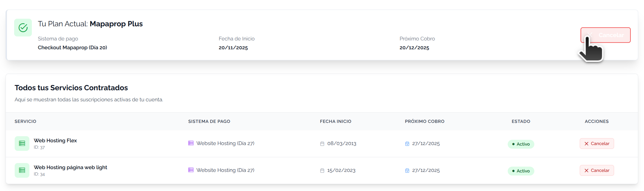Viewport: 644px width, 191px height.
Task: Click the SISTEMA DE PAGO column header
Action: (x=209, y=121)
